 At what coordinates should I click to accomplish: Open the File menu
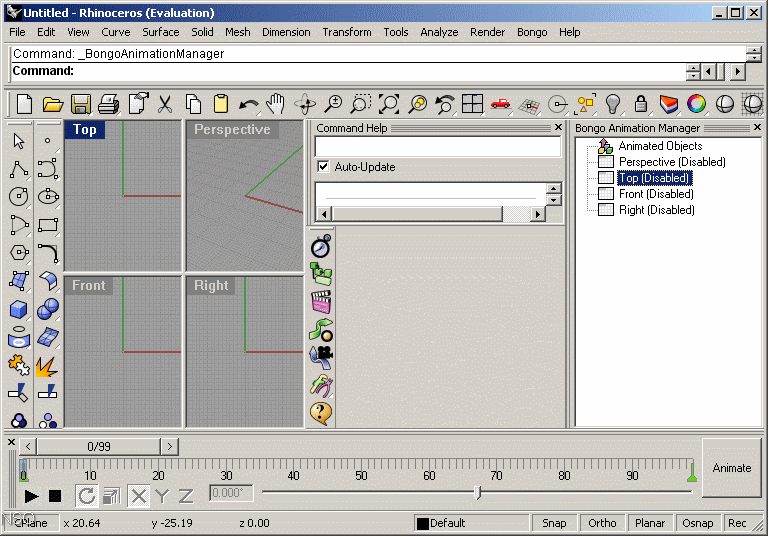[x=17, y=32]
